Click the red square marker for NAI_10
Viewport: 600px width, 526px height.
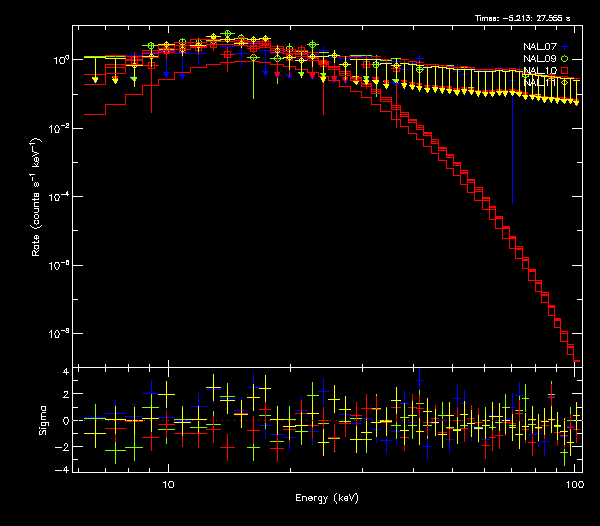565,71
